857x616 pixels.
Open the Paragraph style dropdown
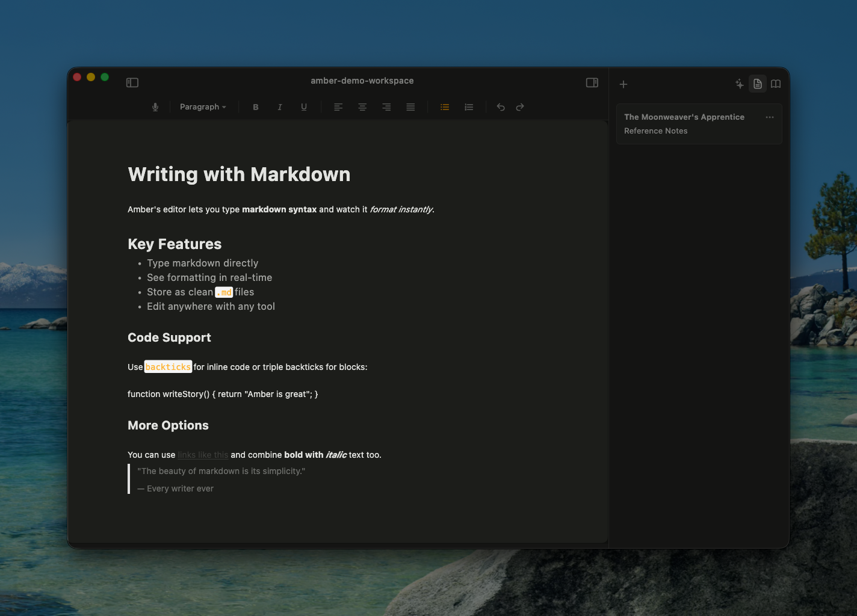(x=203, y=106)
